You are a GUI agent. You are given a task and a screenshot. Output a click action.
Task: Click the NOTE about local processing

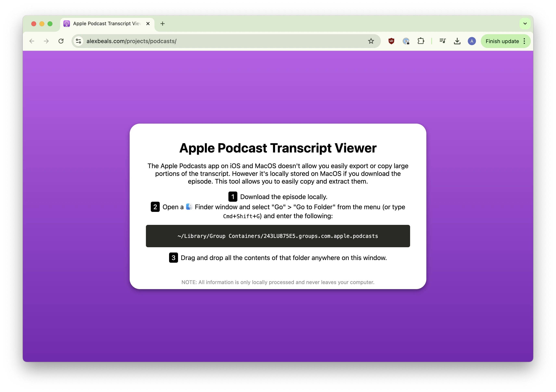coord(278,282)
